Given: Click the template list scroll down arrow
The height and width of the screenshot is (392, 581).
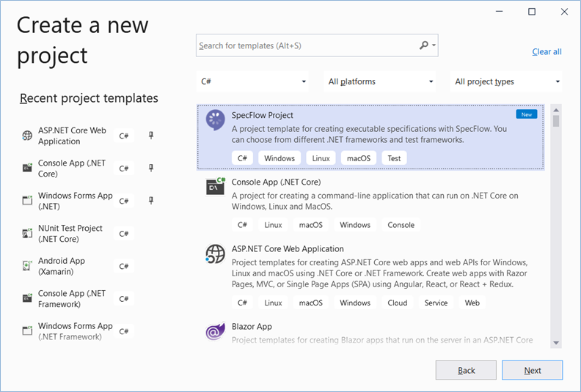Looking at the screenshot, I should [556, 343].
